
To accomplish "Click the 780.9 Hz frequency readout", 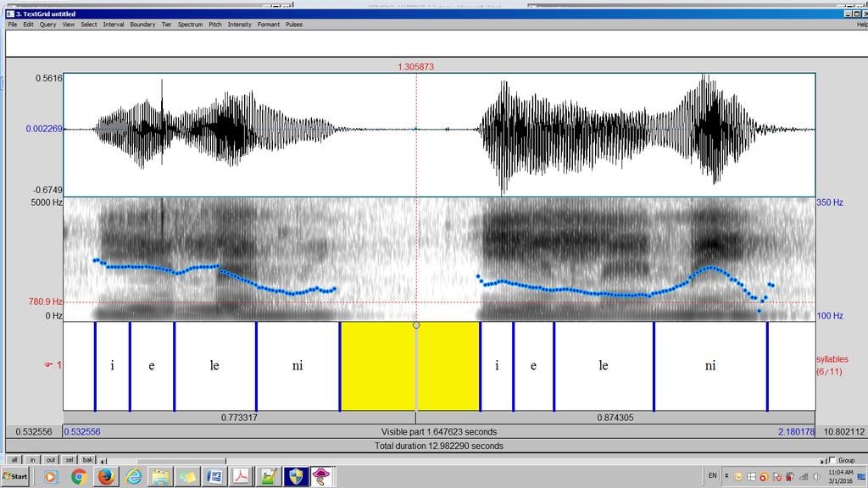I will (x=46, y=302).
